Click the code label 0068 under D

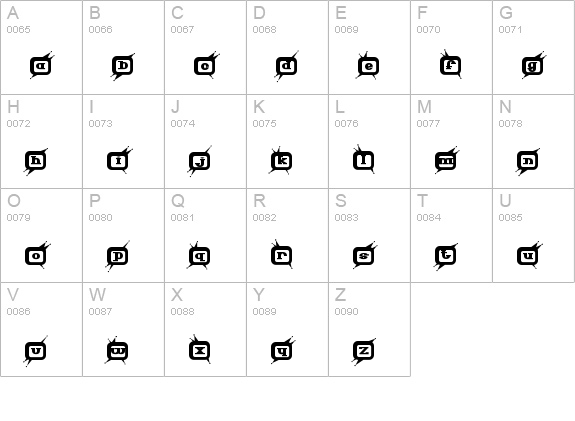(x=264, y=30)
